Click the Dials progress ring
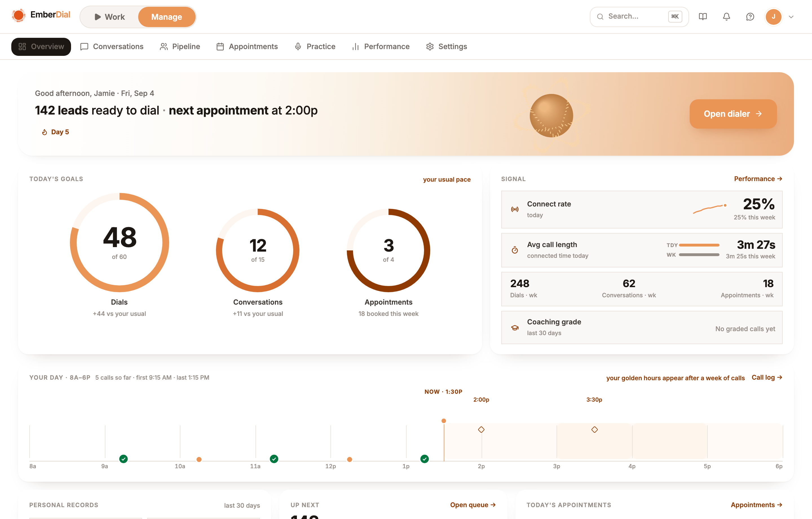 tap(119, 243)
